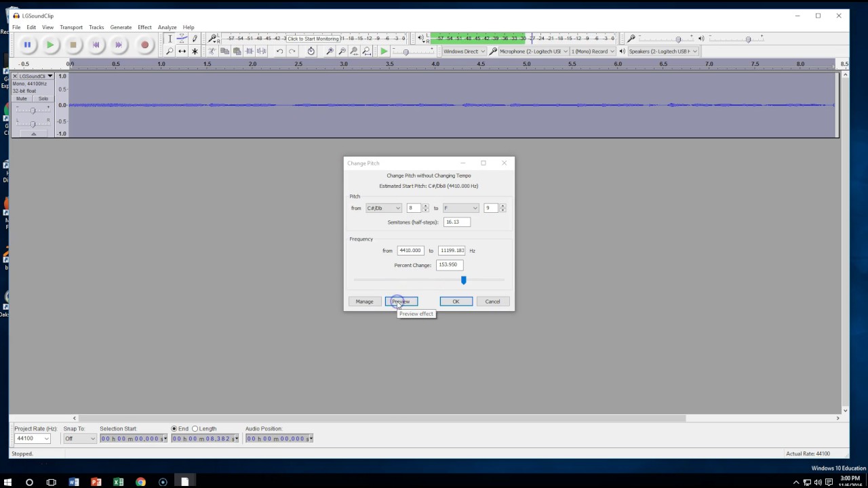Click the Percent Change field
The width and height of the screenshot is (868, 488).
click(x=450, y=265)
